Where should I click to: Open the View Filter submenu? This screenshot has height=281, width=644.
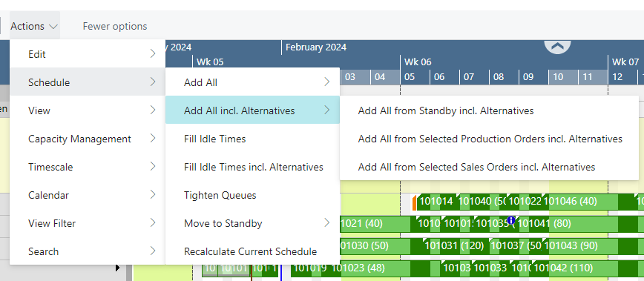point(88,223)
